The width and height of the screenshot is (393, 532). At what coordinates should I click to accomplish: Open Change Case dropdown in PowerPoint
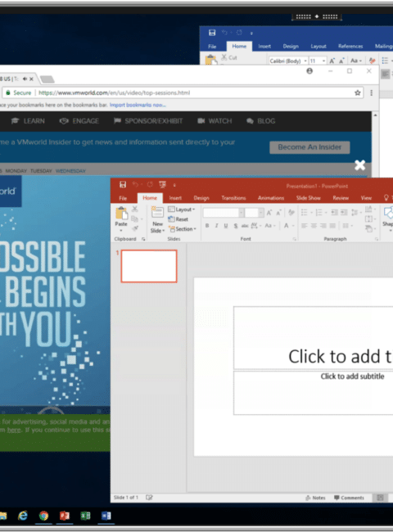click(270, 226)
